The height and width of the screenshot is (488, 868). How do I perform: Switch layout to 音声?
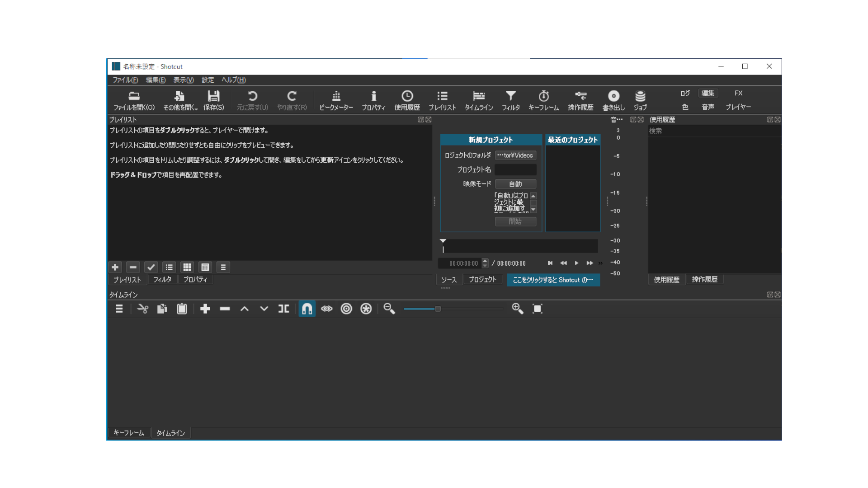pyautogui.click(x=708, y=107)
